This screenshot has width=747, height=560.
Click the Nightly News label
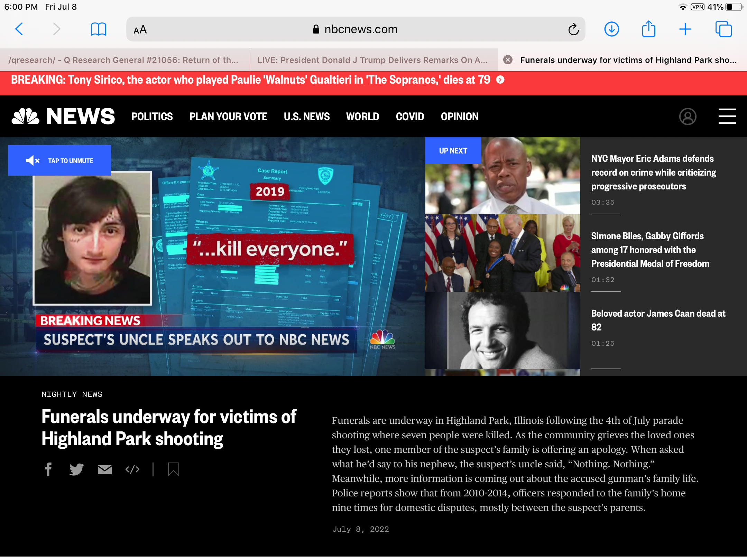72,394
